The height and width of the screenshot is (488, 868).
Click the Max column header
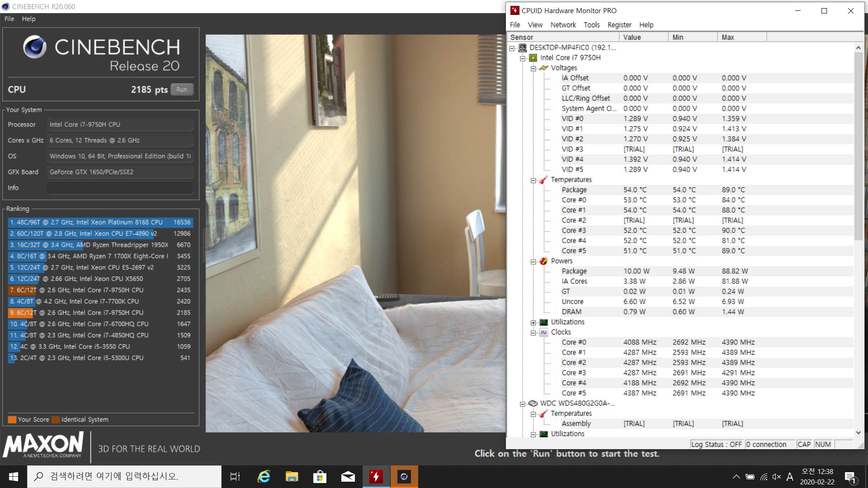742,37
